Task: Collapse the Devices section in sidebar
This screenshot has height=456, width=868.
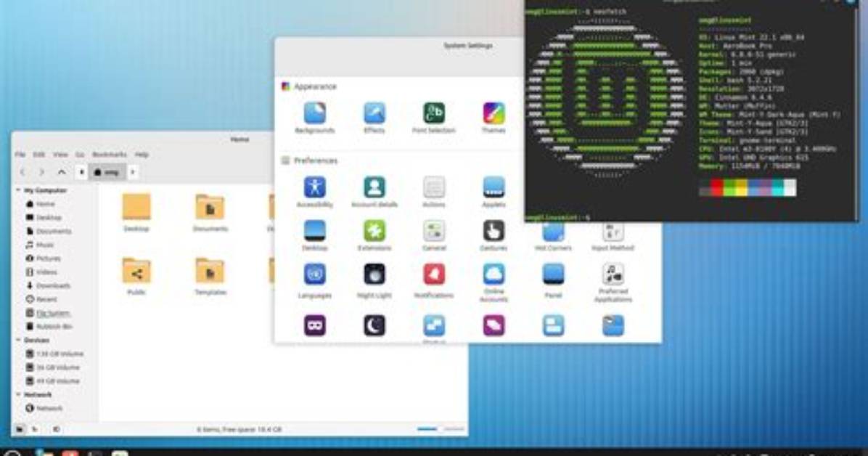Action: coord(18,340)
